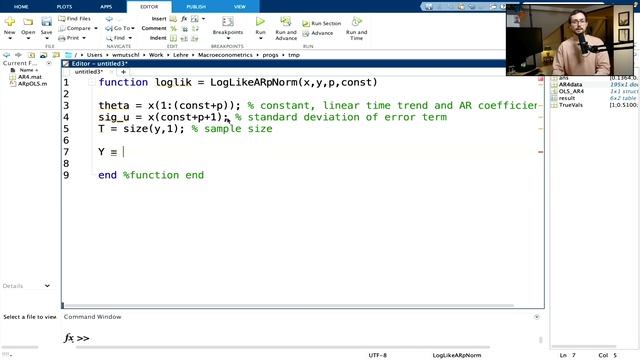Click the up one level folder icon

(x=31, y=55)
